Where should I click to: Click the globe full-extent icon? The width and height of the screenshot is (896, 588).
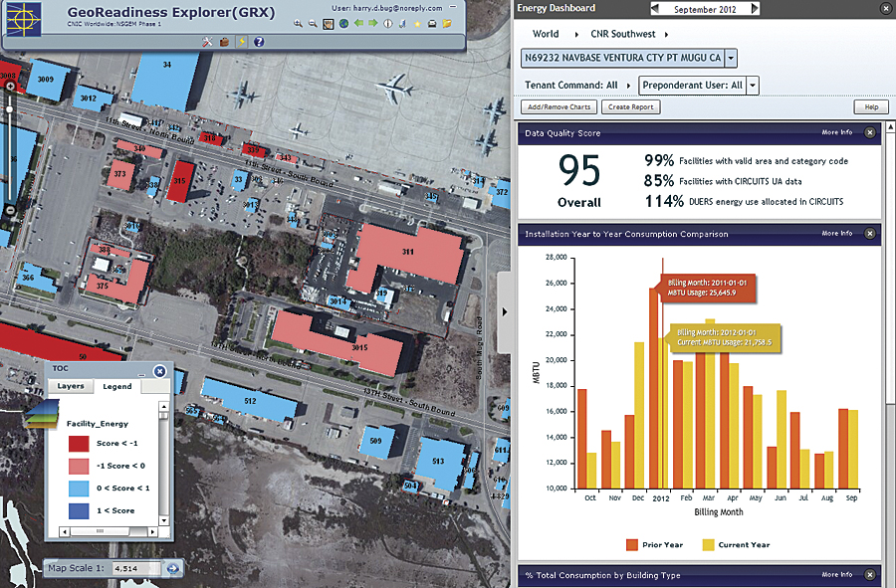pyautogui.click(x=343, y=23)
